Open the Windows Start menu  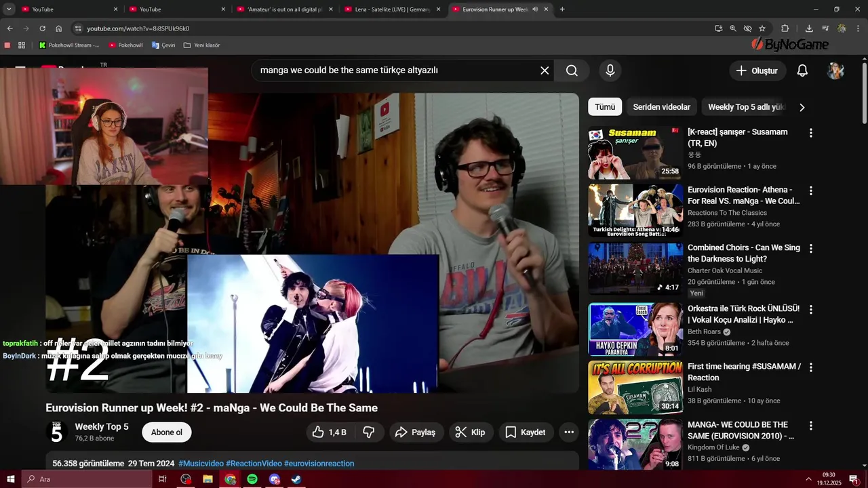pyautogui.click(x=10, y=479)
